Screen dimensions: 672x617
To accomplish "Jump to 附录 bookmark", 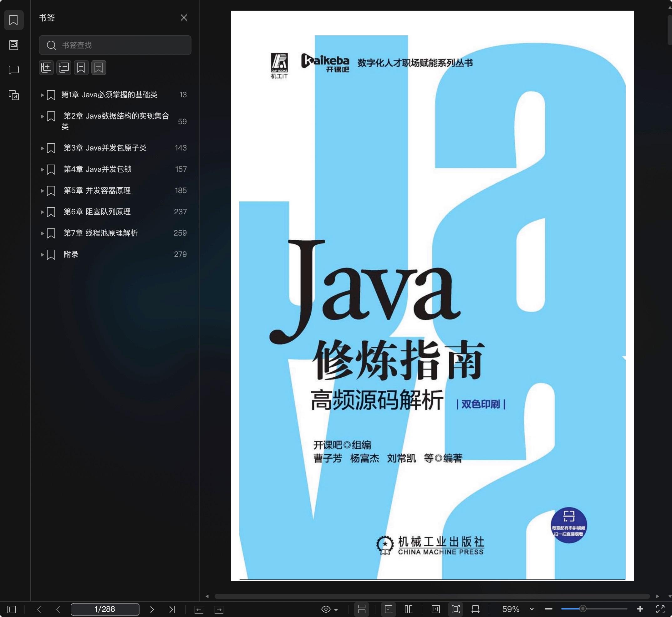I will (x=71, y=254).
